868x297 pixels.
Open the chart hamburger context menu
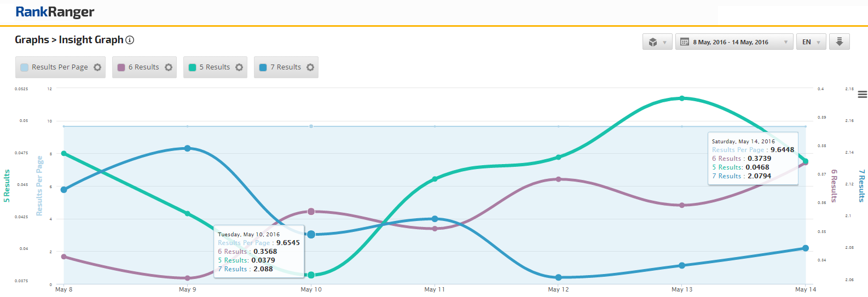point(862,95)
